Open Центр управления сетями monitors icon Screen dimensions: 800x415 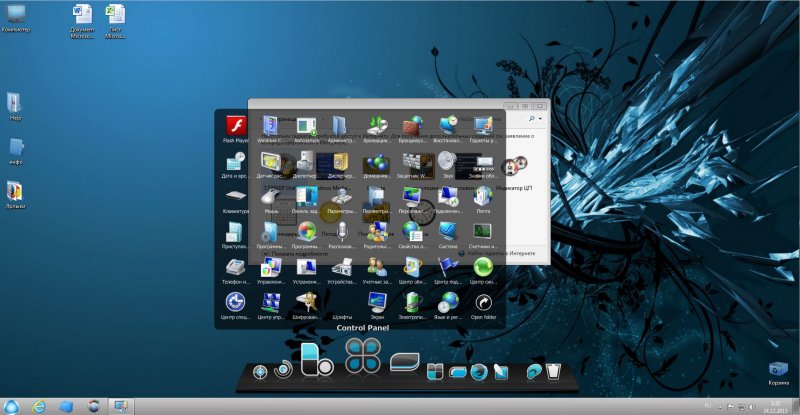tap(271, 302)
